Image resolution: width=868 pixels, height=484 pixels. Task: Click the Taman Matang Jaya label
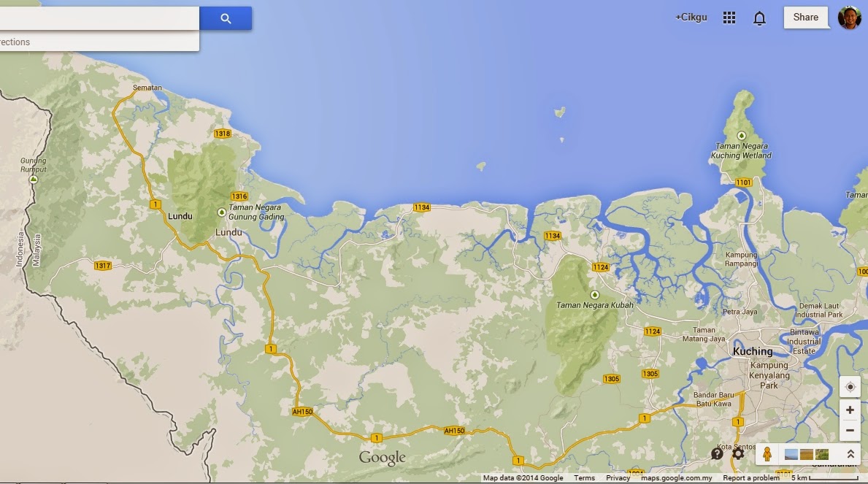704,334
